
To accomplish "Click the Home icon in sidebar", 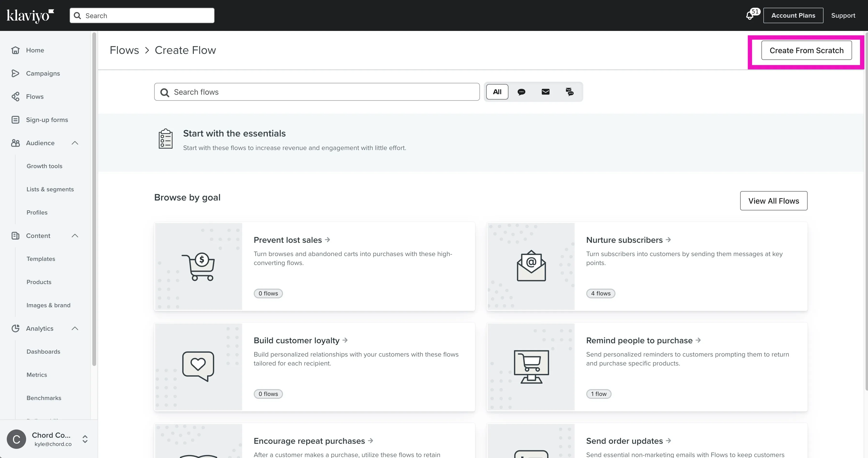I will click(15, 50).
